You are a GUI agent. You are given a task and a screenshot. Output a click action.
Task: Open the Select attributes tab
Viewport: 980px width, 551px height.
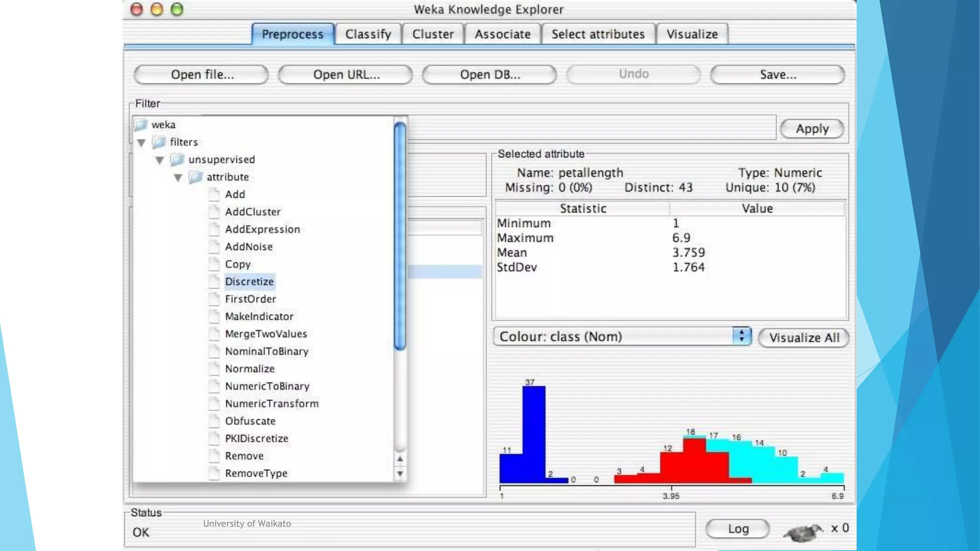pyautogui.click(x=598, y=34)
